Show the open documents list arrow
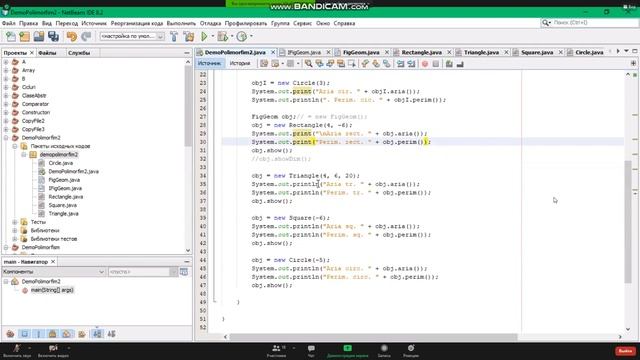 pyautogui.click(x=626, y=51)
